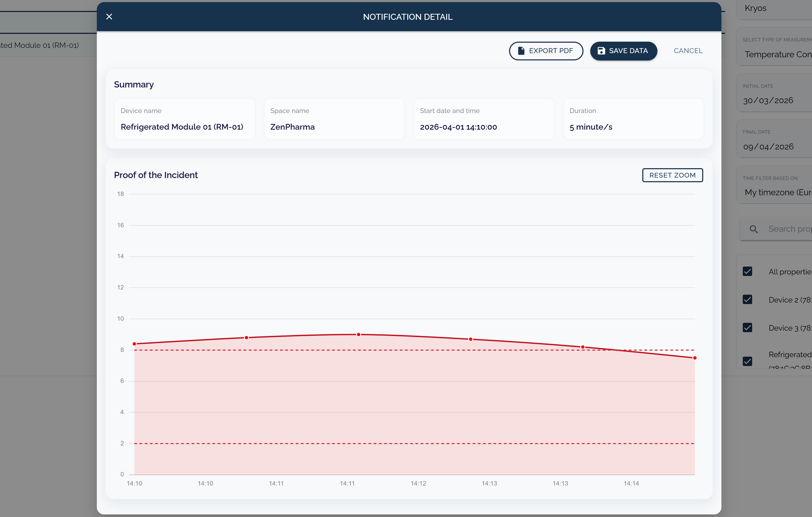This screenshot has width=812, height=517.
Task: Select the Refrigerated Module 01 device name card
Action: coord(185,119)
